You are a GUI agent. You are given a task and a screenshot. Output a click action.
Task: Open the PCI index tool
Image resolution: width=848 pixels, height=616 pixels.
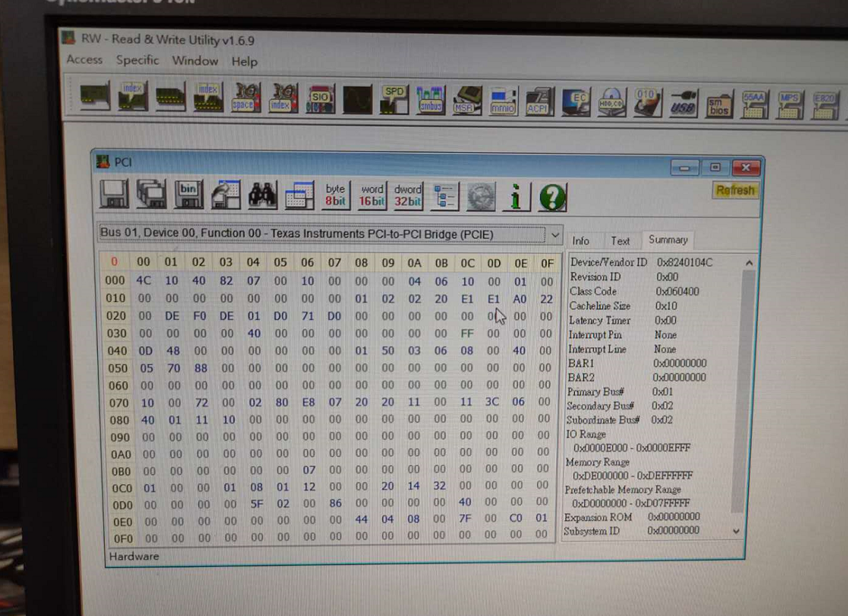point(133,97)
